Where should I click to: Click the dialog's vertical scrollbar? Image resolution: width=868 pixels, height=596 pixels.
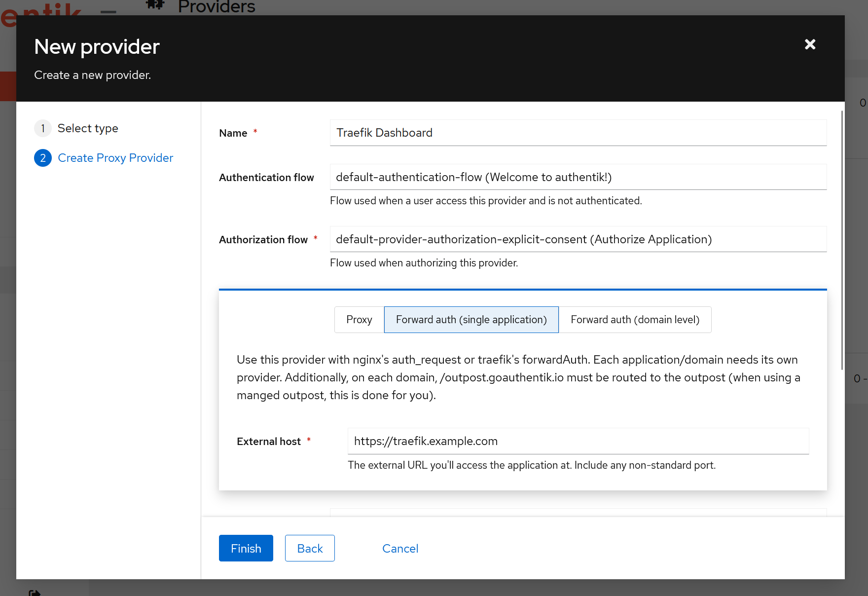[842, 240]
